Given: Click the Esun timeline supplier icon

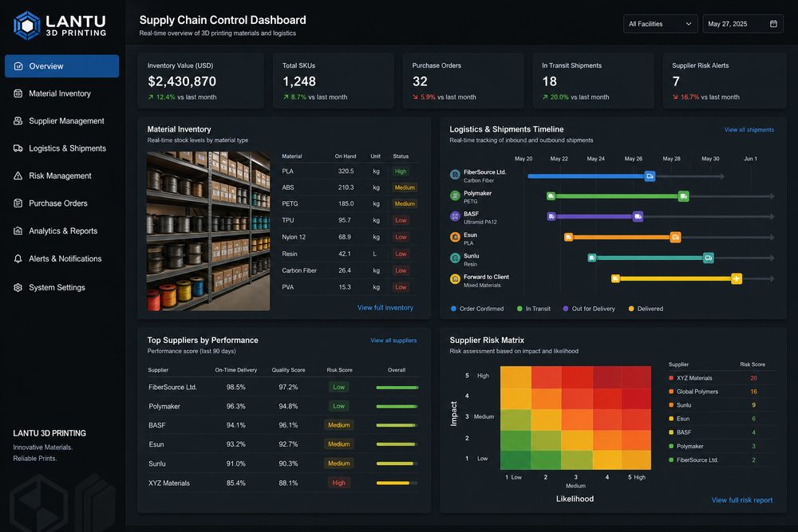Looking at the screenshot, I should tap(455, 238).
